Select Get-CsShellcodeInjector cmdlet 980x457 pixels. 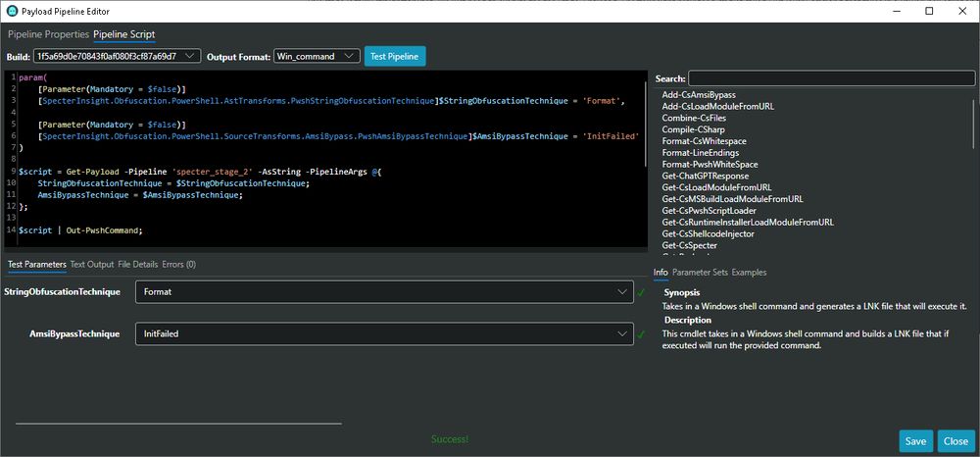tap(709, 233)
